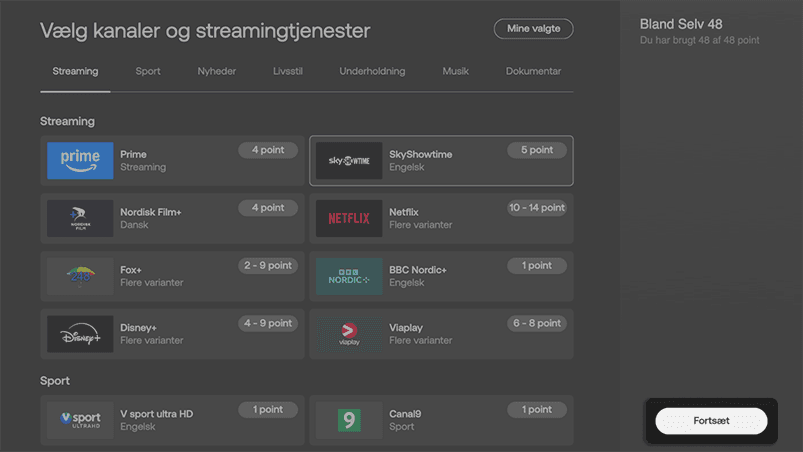Select the Canal9 channel logo
803x452 pixels.
point(349,420)
